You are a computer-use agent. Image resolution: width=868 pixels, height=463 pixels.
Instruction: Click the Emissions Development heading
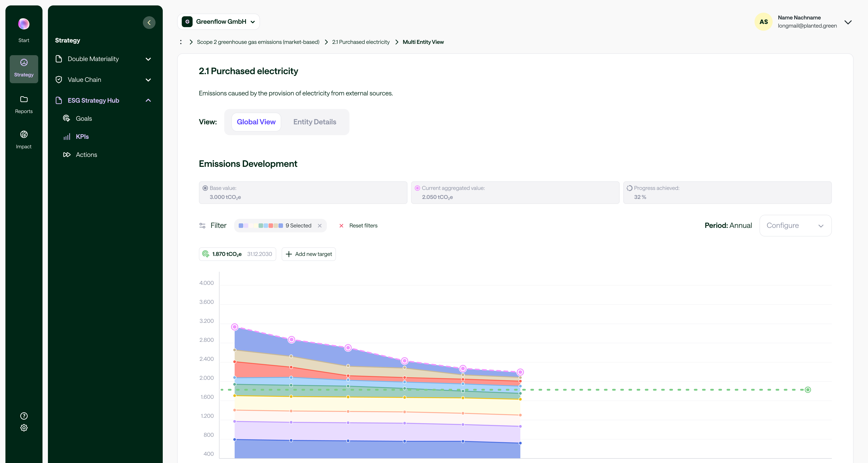point(248,164)
